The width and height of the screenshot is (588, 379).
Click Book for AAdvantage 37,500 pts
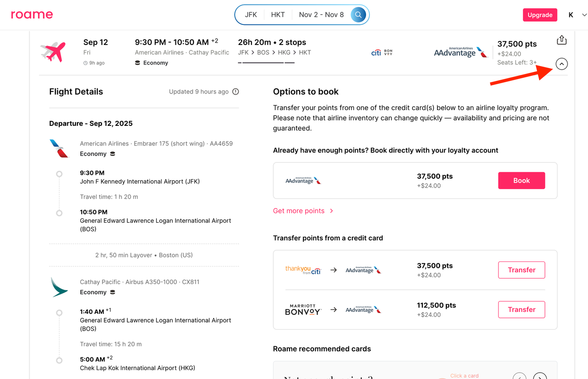tap(521, 181)
